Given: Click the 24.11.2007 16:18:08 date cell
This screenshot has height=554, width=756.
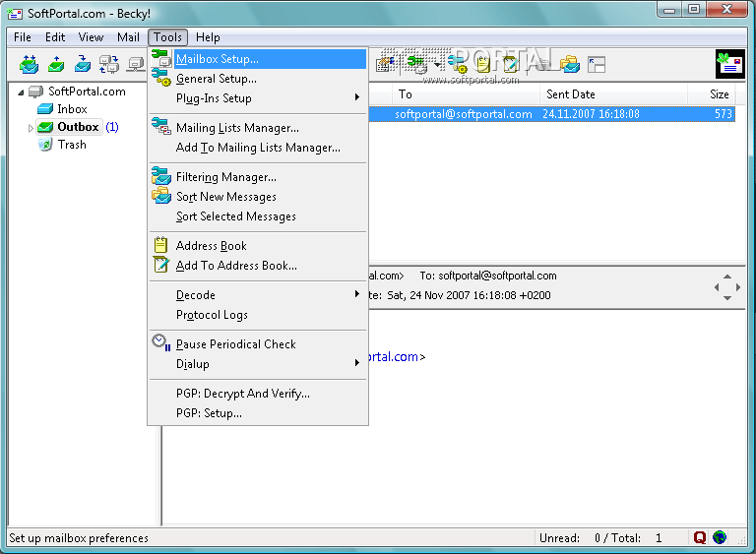Looking at the screenshot, I should [x=591, y=114].
